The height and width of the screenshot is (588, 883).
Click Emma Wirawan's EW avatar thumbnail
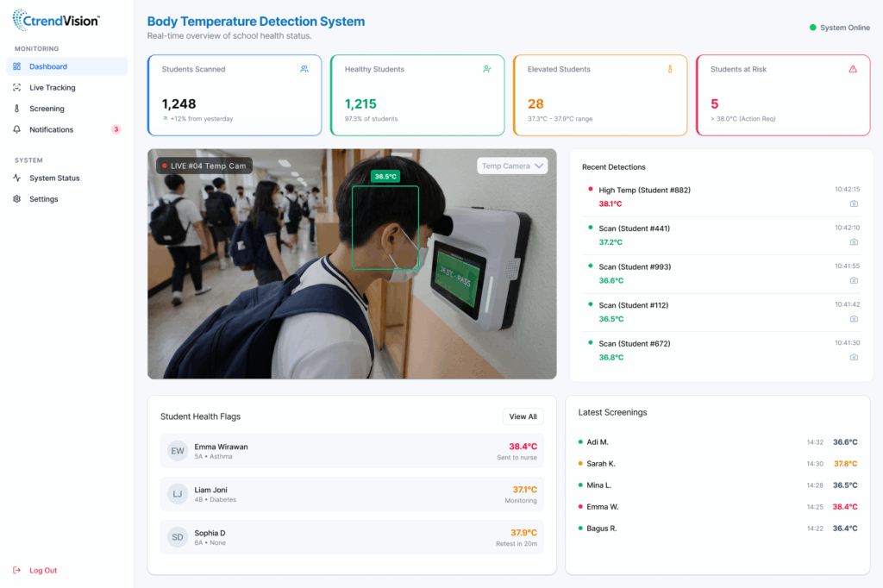178,450
